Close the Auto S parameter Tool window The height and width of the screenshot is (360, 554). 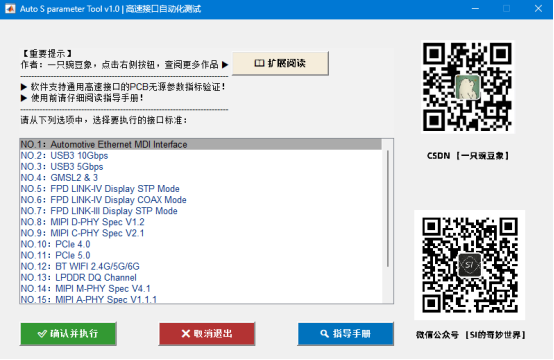click(538, 9)
